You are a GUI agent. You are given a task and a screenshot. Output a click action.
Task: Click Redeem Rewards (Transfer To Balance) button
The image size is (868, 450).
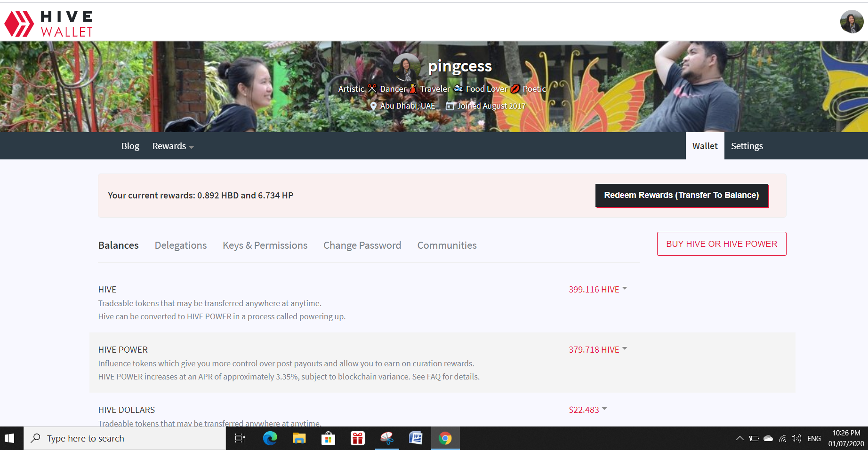(681, 195)
